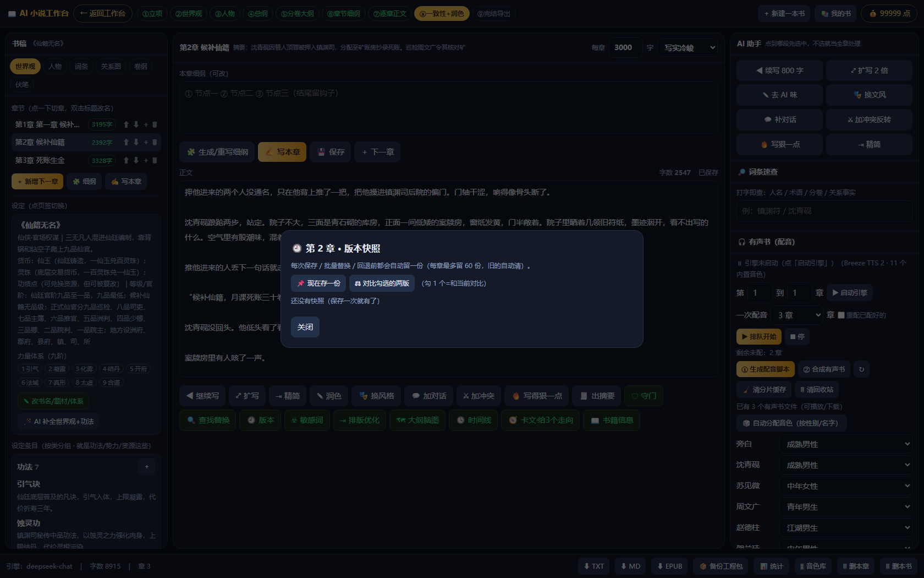Export the book as EPUB
The height and width of the screenshot is (578, 924).
[669, 566]
